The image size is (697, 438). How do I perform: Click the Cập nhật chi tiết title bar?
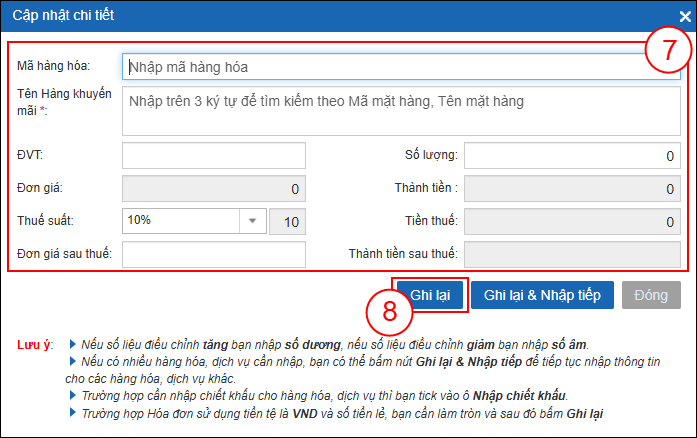point(300,16)
